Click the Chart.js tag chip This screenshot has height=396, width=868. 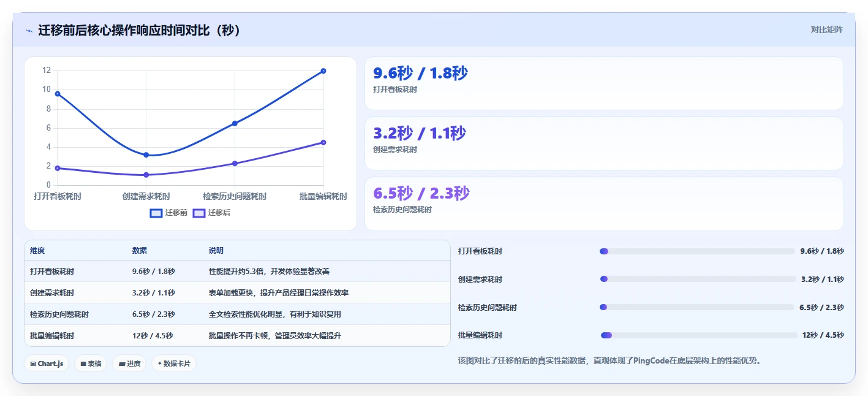point(47,364)
